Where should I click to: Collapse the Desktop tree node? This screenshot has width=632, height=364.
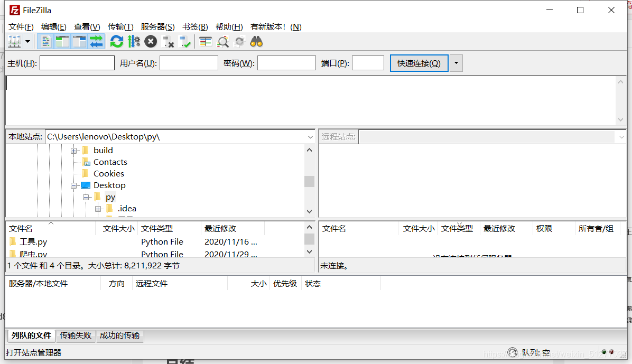point(74,186)
